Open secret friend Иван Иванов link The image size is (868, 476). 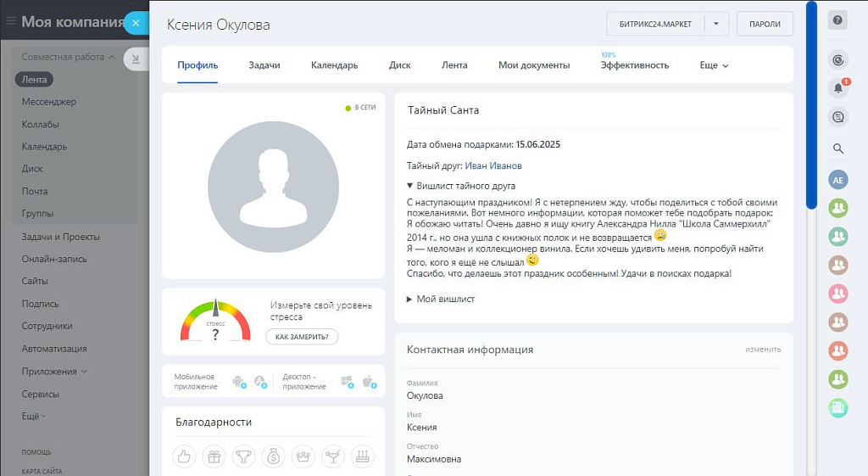coord(493,165)
